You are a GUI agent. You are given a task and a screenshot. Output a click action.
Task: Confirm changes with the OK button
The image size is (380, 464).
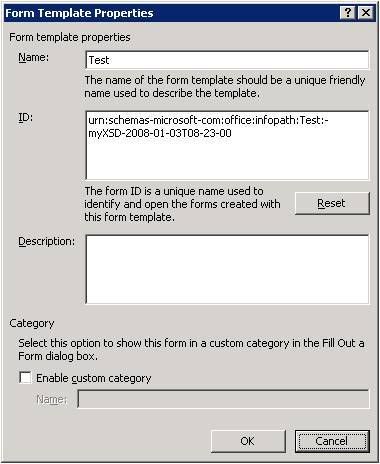pyautogui.click(x=248, y=441)
